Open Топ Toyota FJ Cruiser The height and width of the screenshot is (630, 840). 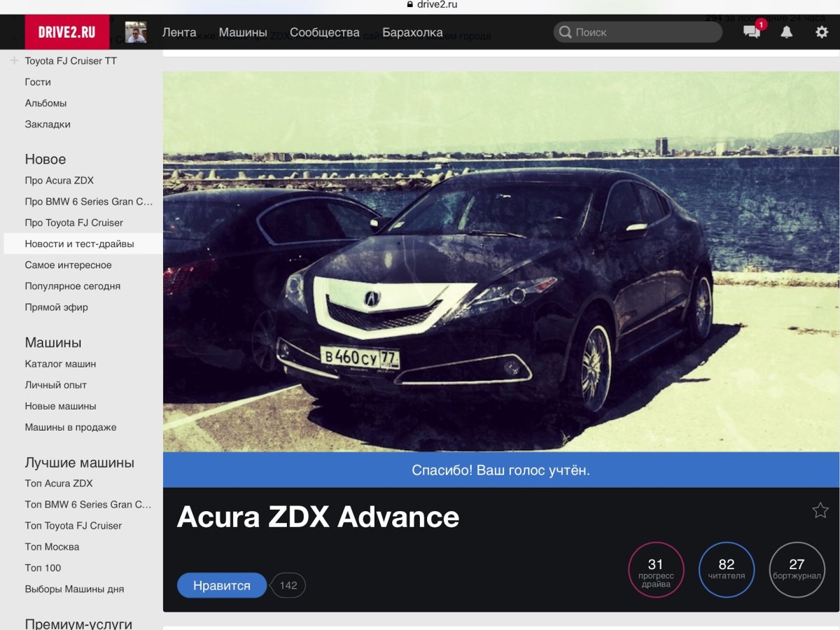73,525
